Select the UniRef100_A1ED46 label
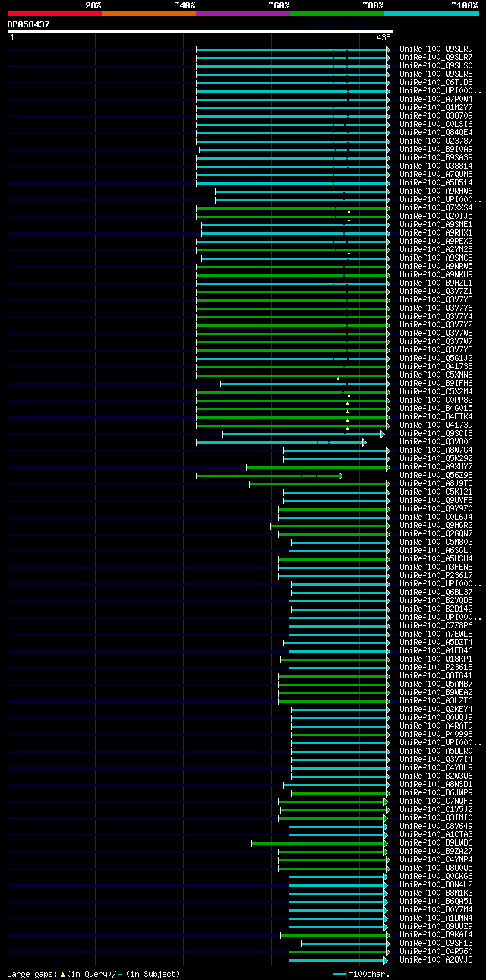The width and height of the screenshot is (486, 980). coord(437,651)
